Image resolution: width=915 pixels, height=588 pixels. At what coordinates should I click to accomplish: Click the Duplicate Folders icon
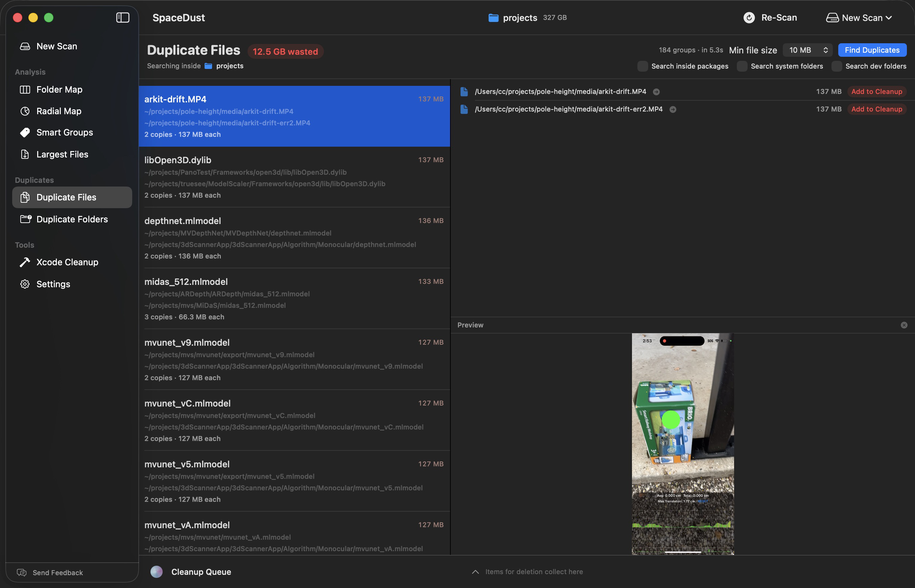(x=26, y=219)
